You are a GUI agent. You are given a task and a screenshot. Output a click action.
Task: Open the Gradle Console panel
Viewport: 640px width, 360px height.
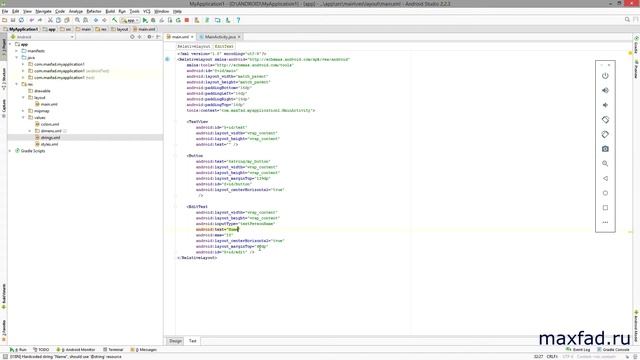coord(613,350)
